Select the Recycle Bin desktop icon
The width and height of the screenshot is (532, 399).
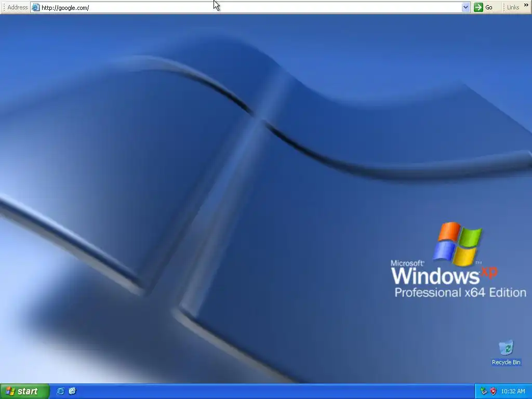pyautogui.click(x=506, y=353)
